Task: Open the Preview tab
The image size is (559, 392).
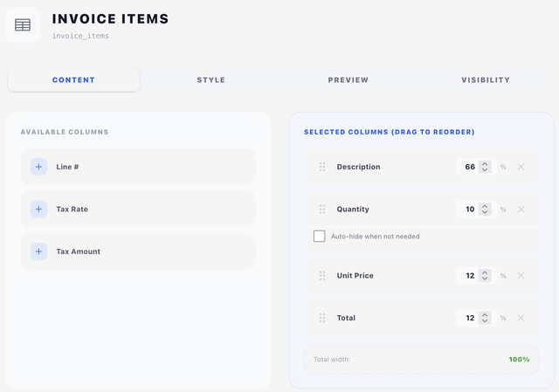Action: pyautogui.click(x=349, y=79)
